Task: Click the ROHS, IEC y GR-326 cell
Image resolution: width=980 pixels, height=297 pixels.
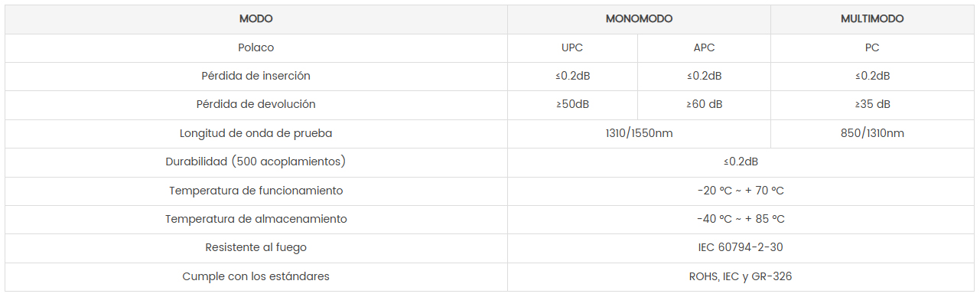Action: click(x=741, y=276)
